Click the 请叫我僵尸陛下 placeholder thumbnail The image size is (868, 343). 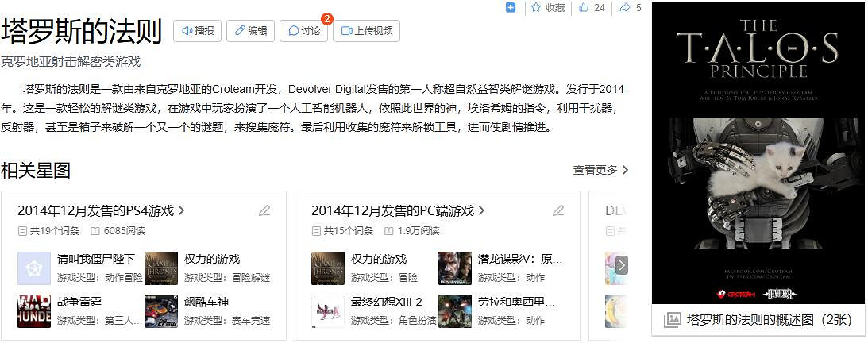tap(34, 268)
